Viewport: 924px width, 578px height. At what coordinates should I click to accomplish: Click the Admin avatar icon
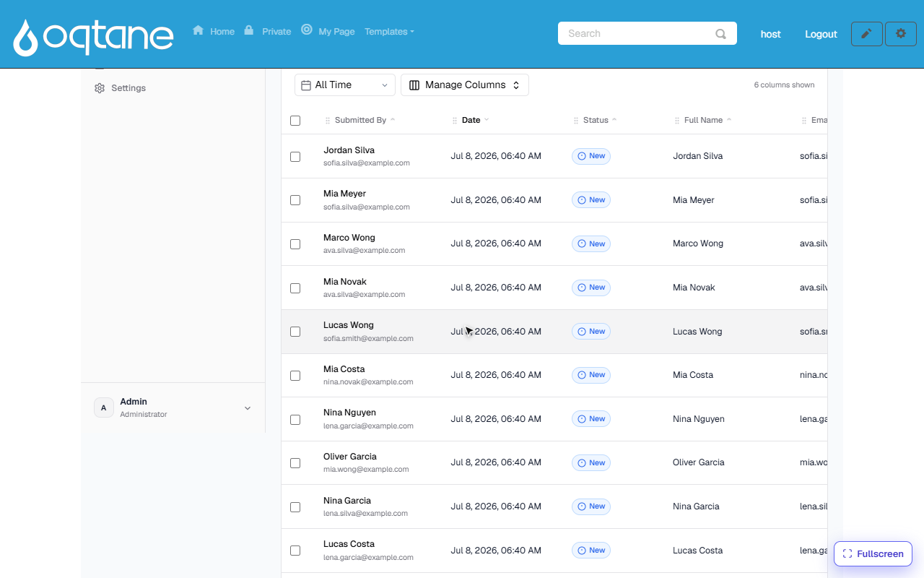click(x=104, y=407)
